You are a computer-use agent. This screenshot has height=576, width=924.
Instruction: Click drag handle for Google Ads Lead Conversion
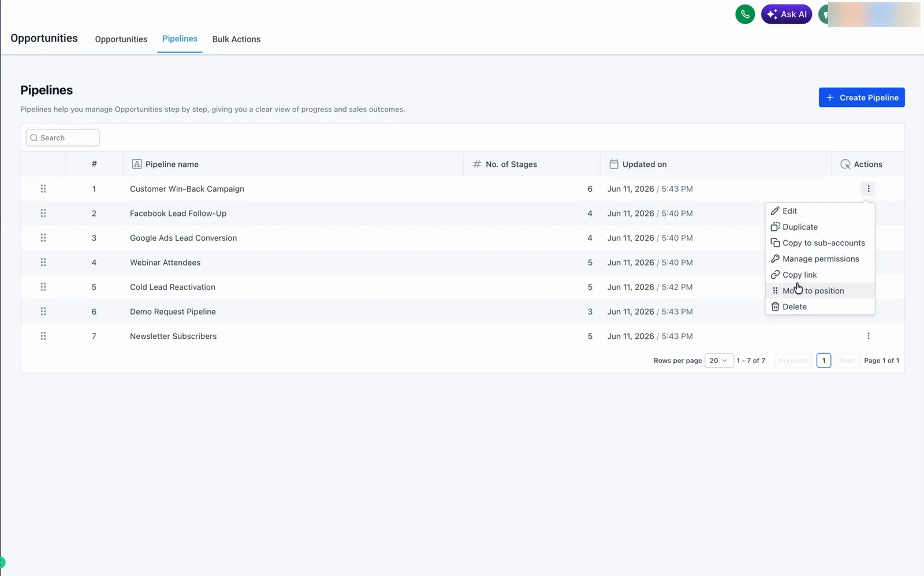point(43,238)
